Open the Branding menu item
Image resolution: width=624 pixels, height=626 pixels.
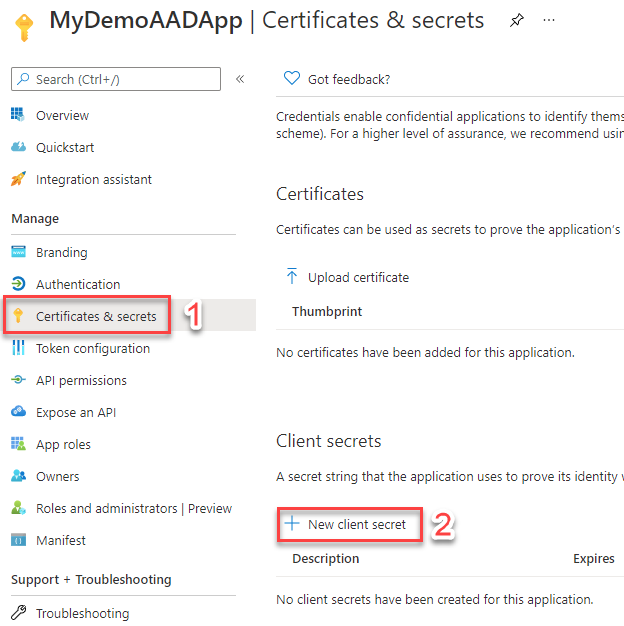pyautogui.click(x=61, y=252)
